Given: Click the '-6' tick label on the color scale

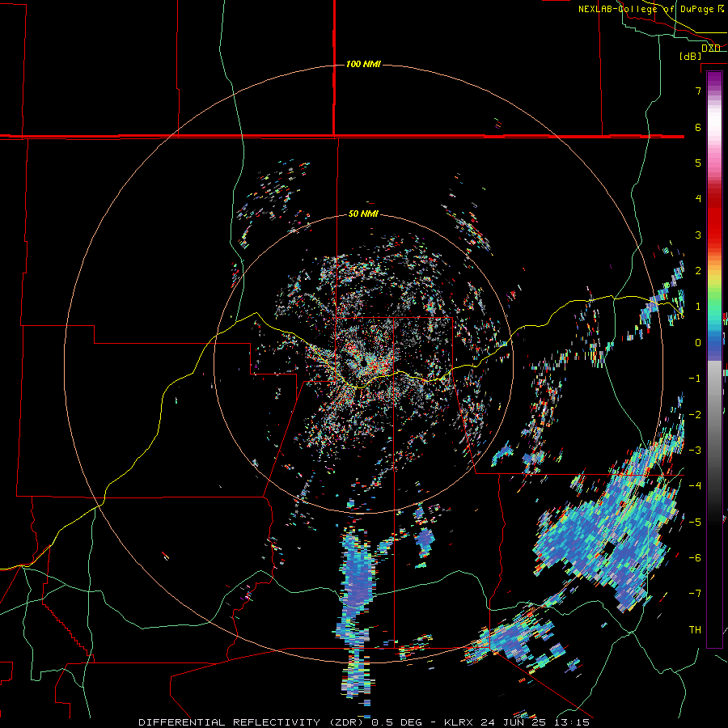Looking at the screenshot, I should pyautogui.click(x=695, y=558).
